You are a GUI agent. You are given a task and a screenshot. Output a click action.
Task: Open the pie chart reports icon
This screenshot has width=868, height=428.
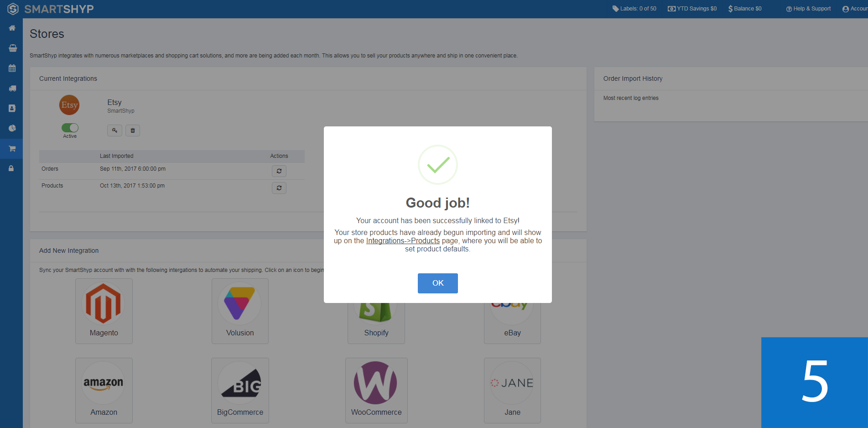point(12,128)
